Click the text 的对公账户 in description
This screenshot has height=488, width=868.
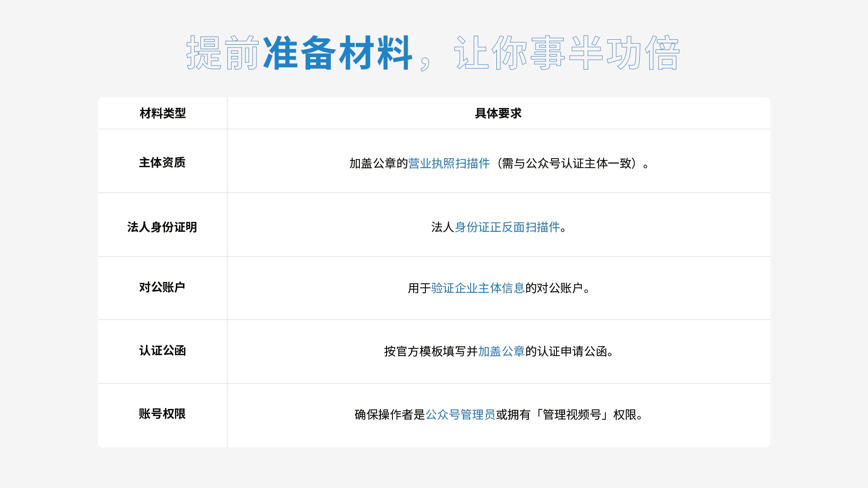[554, 288]
